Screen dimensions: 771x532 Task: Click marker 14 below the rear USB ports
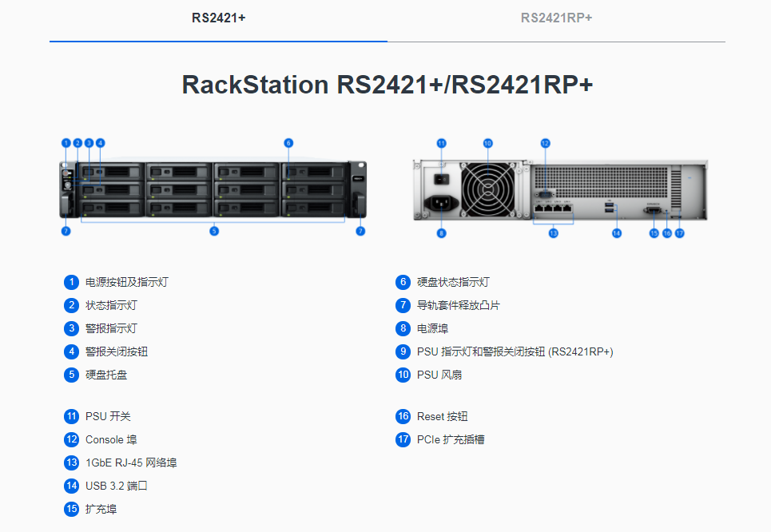(x=617, y=233)
